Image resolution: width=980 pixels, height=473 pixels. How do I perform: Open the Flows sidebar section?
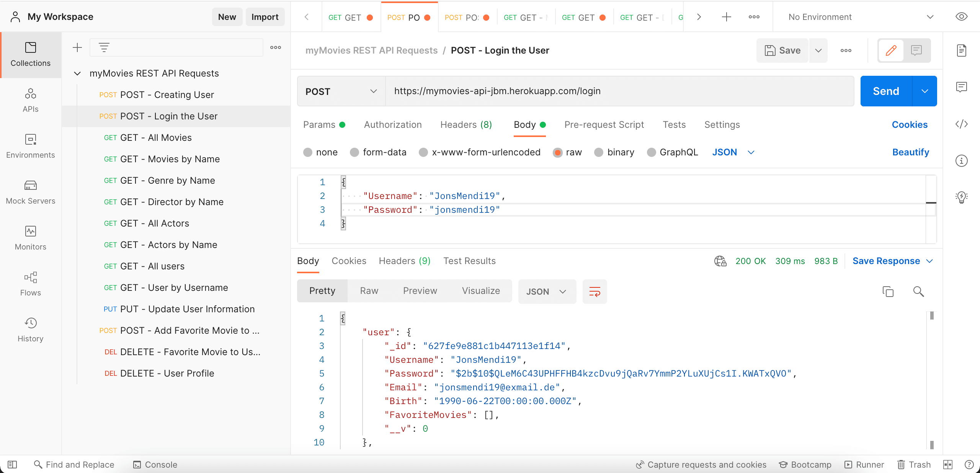pyautogui.click(x=30, y=284)
